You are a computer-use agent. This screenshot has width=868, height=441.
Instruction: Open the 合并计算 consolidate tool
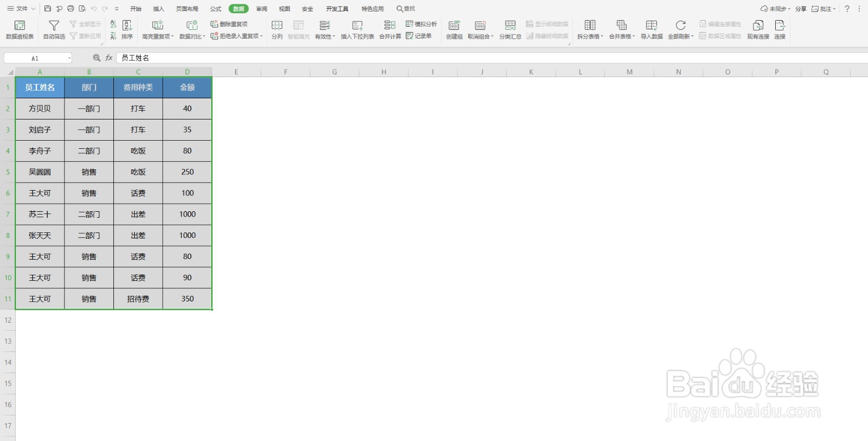[390, 29]
